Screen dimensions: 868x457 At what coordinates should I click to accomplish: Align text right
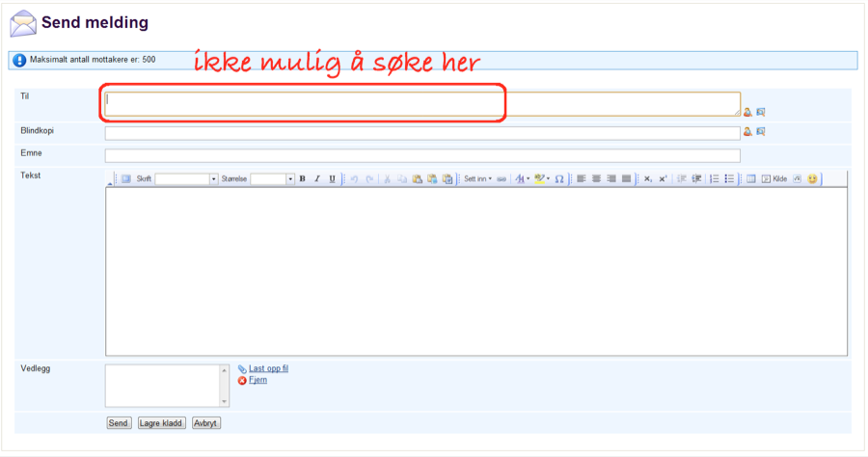[x=611, y=178]
